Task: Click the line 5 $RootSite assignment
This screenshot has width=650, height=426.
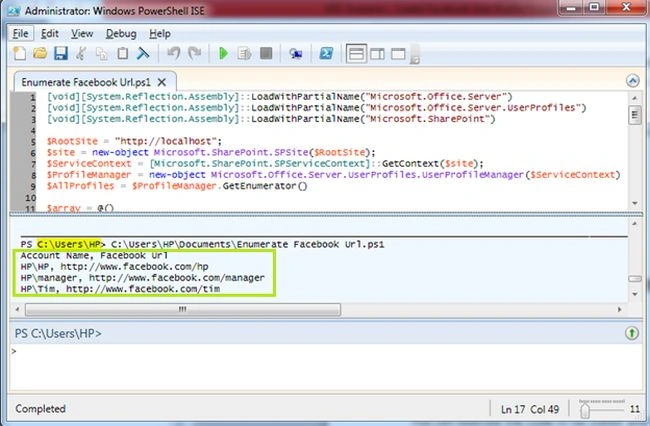Action: click(134, 141)
